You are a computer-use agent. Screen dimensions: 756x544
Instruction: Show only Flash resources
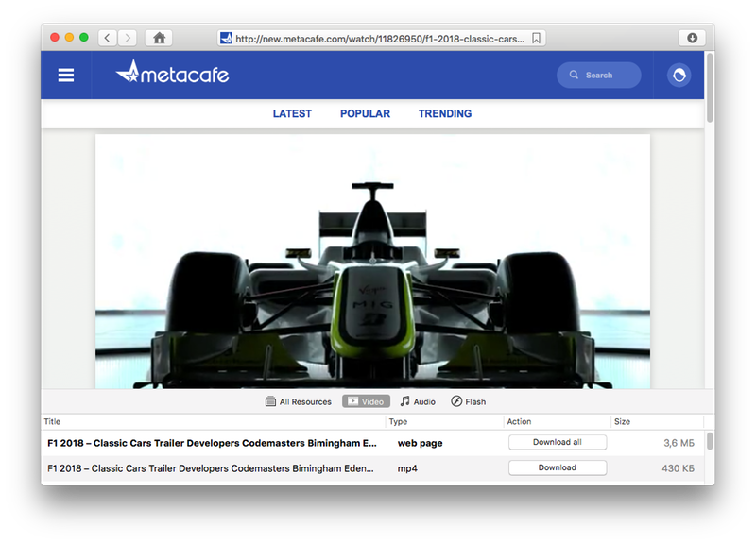point(468,401)
